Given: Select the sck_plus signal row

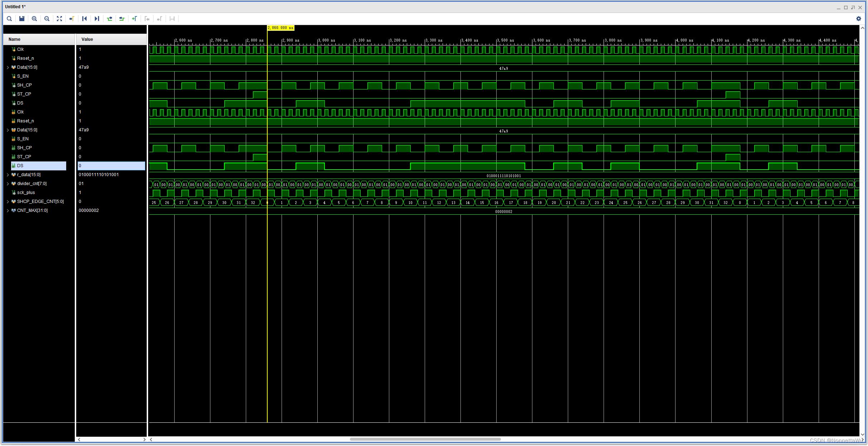Looking at the screenshot, I should [x=26, y=193].
